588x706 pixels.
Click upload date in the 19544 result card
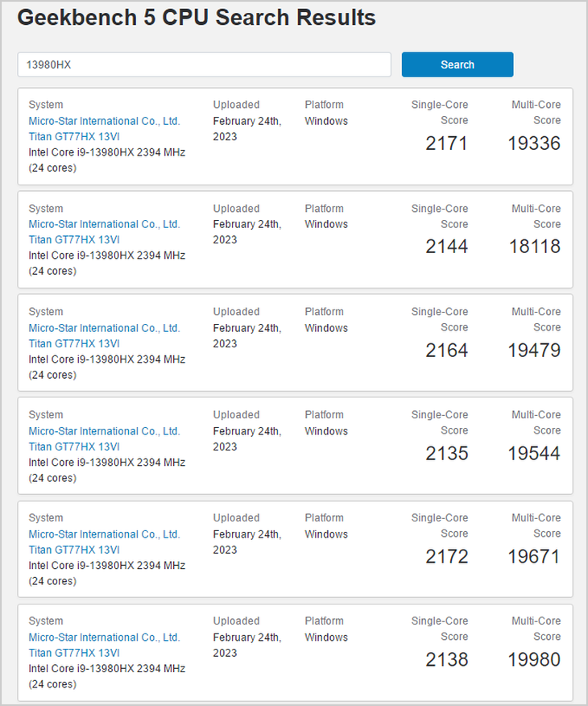[247, 439]
